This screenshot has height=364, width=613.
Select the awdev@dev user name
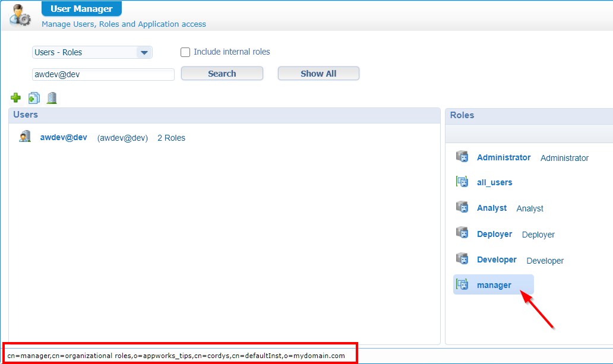point(64,137)
